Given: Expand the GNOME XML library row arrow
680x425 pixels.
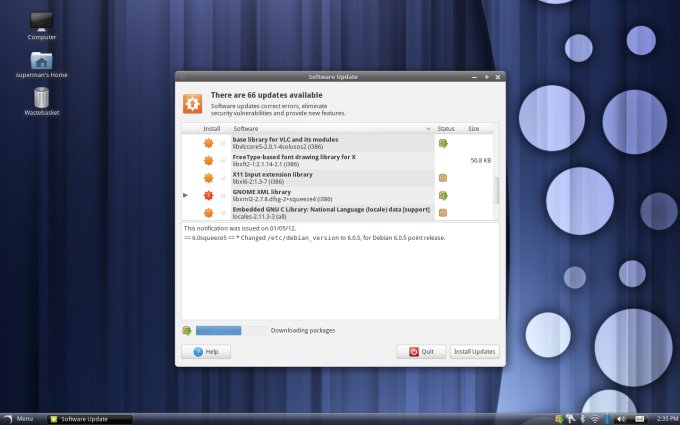Looking at the screenshot, I should click(x=185, y=195).
